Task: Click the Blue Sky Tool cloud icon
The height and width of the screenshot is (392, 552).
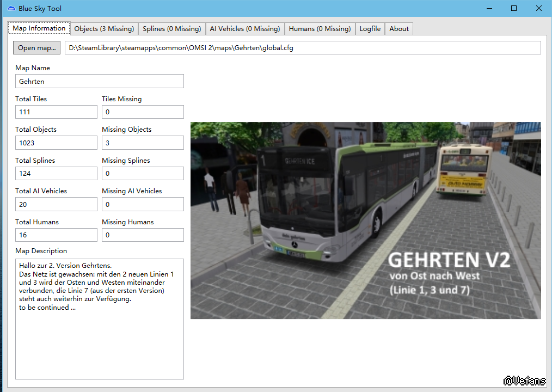Action: [x=11, y=8]
